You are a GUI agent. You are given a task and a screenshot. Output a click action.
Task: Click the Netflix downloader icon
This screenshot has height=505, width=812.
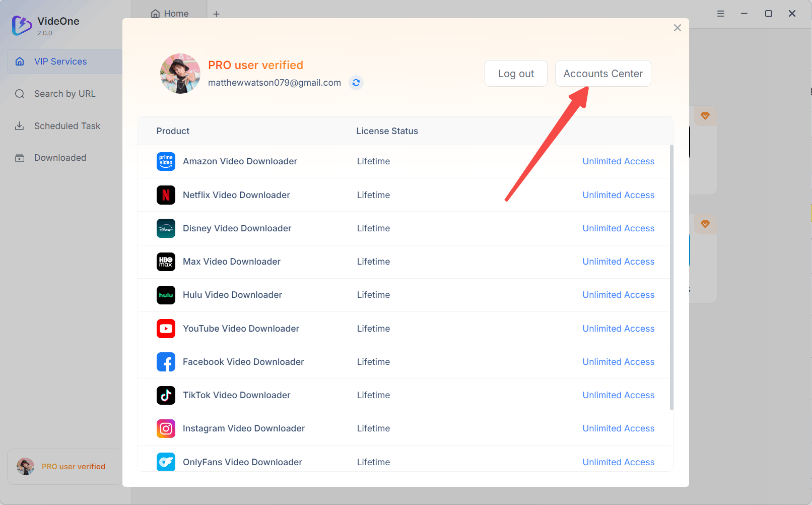(166, 195)
